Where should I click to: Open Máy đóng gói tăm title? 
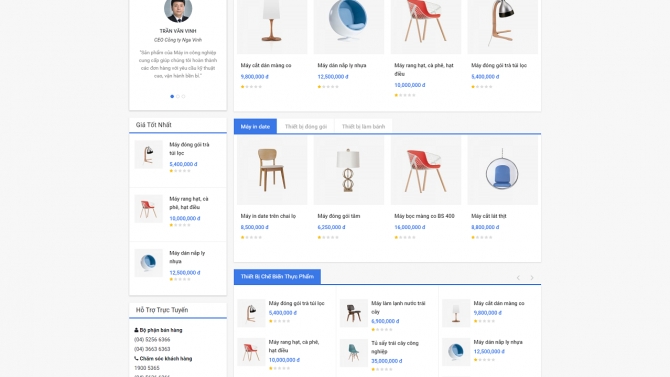pyautogui.click(x=338, y=216)
